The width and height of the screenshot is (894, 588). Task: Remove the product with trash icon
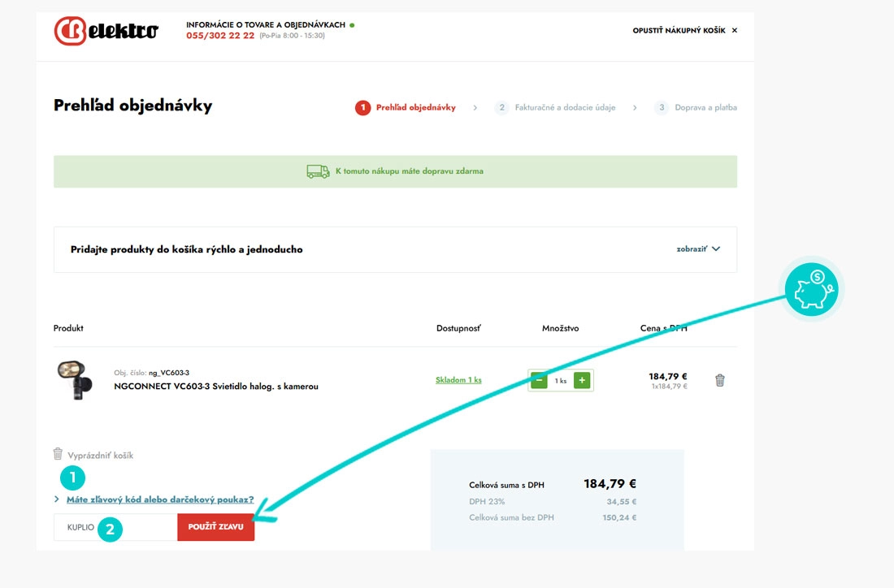click(720, 380)
